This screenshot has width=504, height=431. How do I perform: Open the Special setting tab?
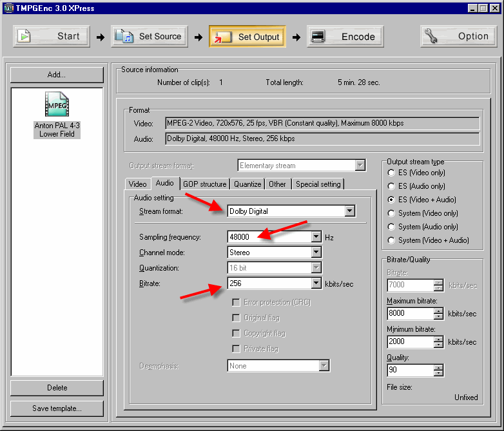click(x=318, y=184)
